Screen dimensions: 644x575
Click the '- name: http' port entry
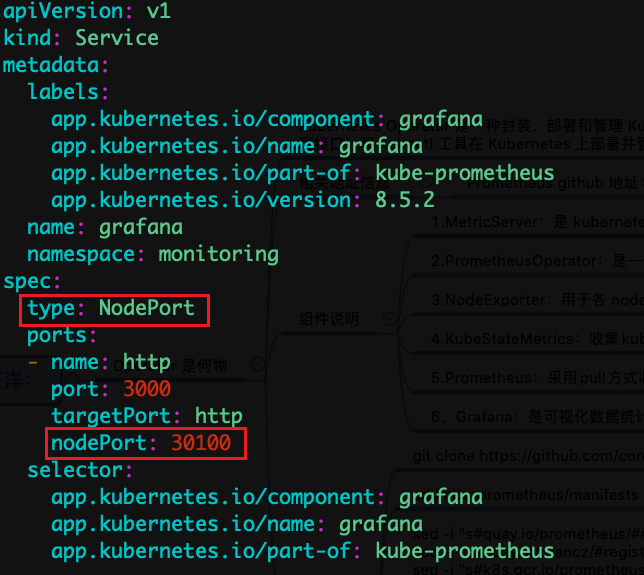[x=99, y=363]
